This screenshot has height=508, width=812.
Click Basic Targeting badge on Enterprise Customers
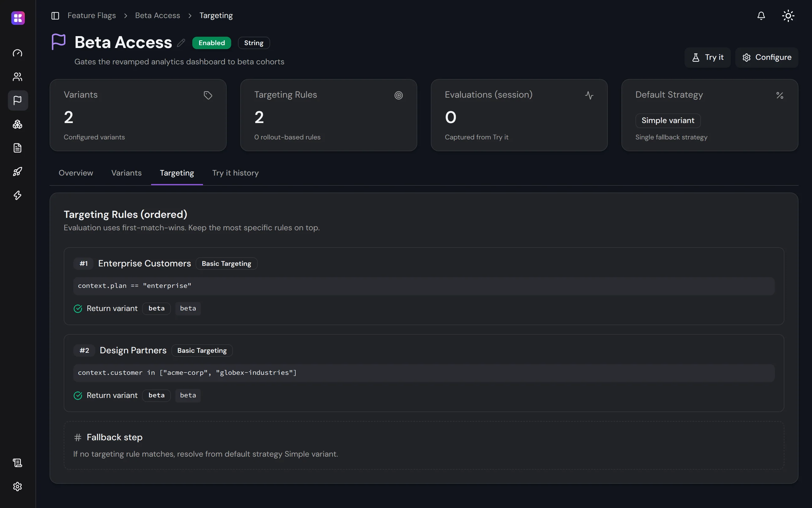point(226,264)
